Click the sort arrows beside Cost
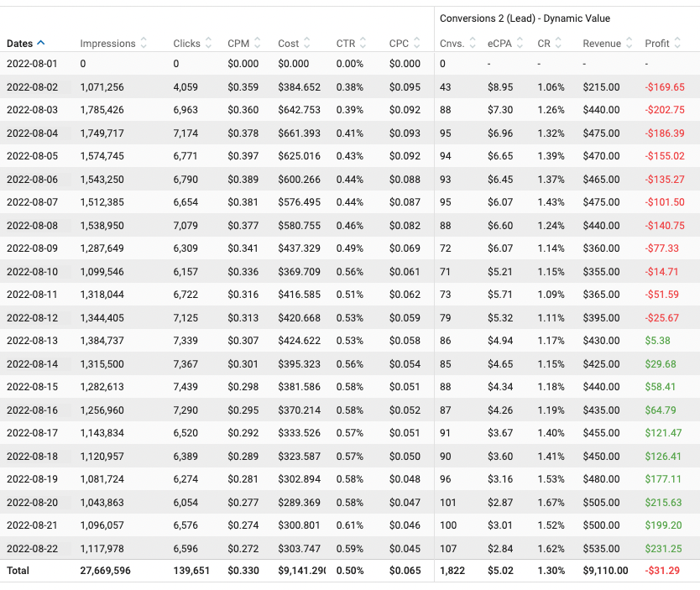 pyautogui.click(x=307, y=44)
